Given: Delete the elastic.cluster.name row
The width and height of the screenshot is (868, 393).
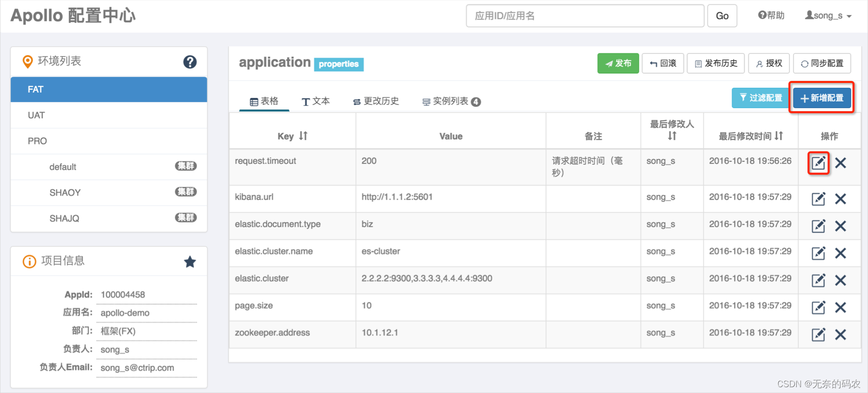Looking at the screenshot, I should tap(841, 253).
